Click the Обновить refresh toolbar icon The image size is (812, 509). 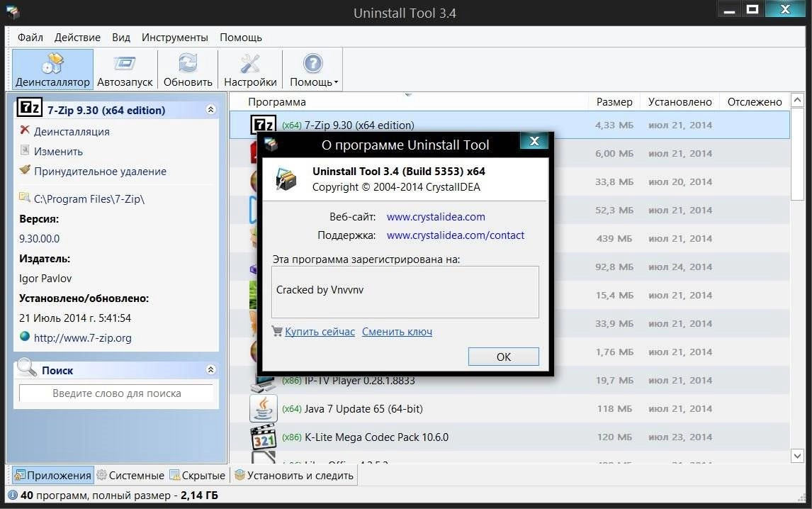pos(188,70)
